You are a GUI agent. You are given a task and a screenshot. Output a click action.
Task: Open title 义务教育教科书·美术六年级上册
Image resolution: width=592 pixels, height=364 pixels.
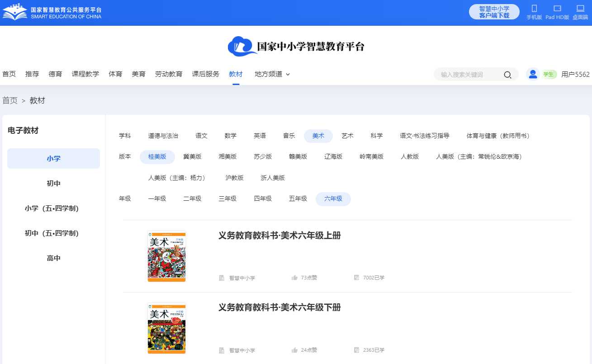pyautogui.click(x=279, y=236)
